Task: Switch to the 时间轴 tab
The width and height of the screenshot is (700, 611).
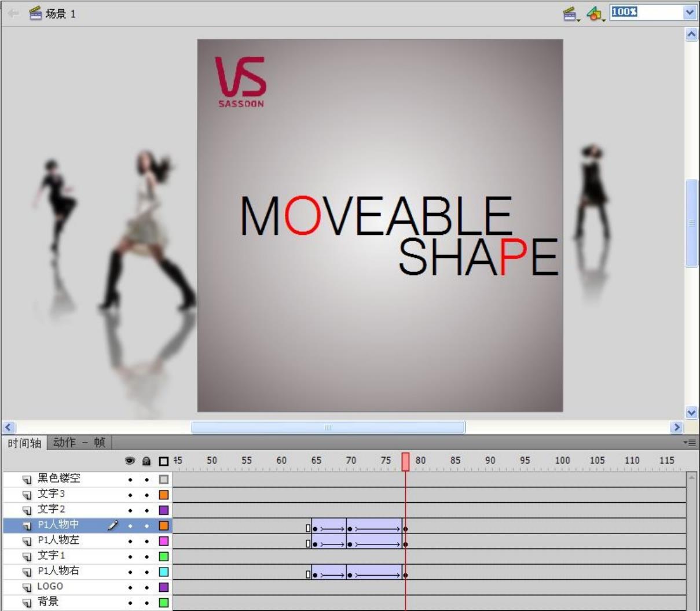Action: [x=24, y=443]
